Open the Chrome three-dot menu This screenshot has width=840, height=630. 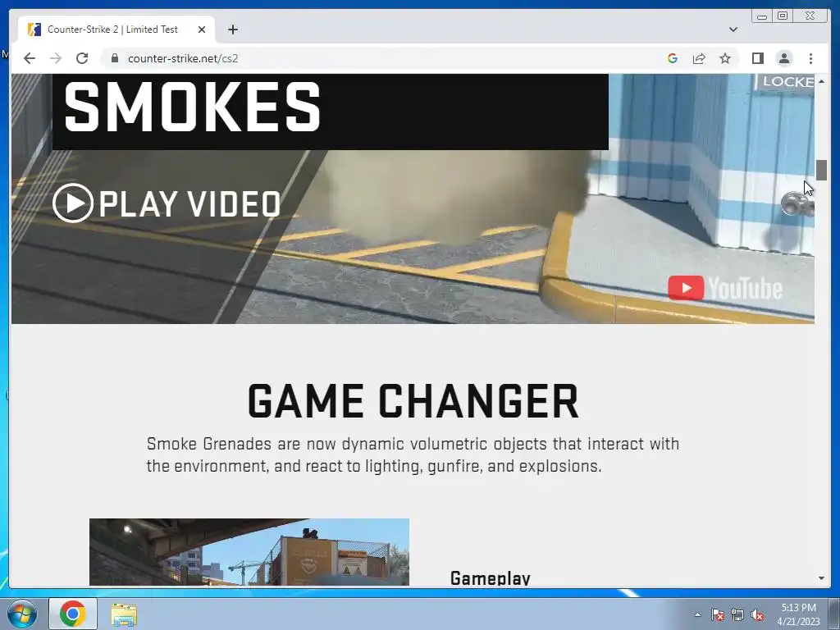[811, 58]
